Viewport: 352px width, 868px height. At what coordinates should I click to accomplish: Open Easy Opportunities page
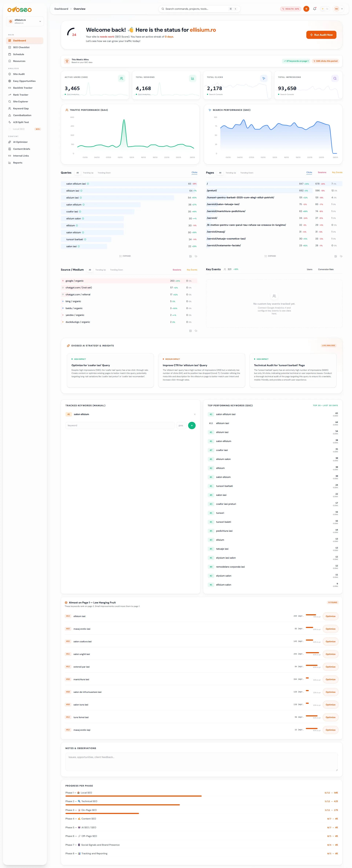(25, 81)
